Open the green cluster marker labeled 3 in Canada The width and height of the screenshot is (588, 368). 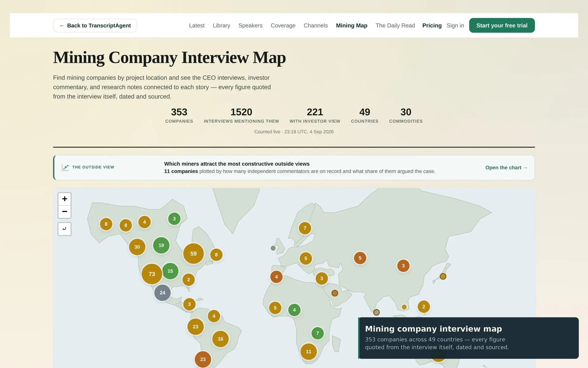pyautogui.click(x=174, y=219)
